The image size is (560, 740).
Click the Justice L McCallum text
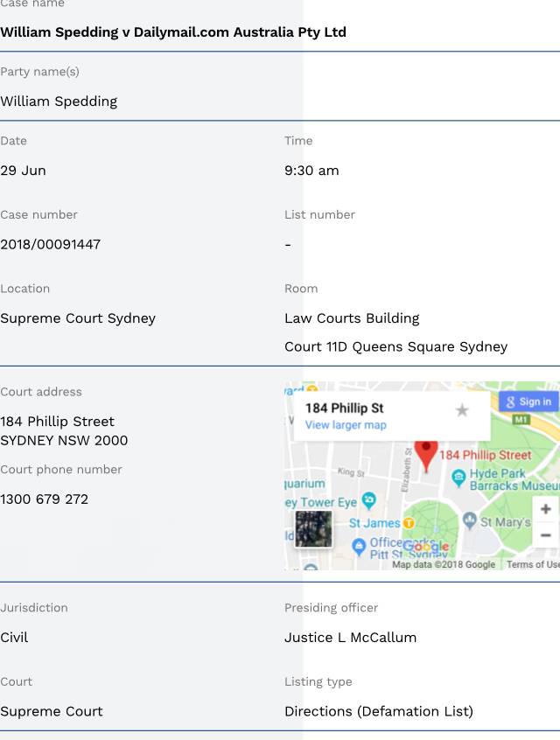[350, 638]
